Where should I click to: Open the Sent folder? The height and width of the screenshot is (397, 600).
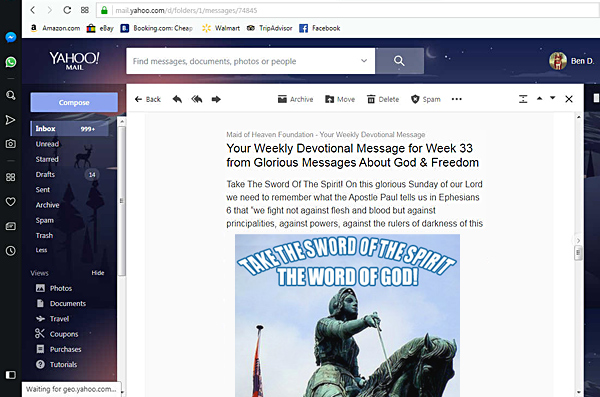[43, 190]
